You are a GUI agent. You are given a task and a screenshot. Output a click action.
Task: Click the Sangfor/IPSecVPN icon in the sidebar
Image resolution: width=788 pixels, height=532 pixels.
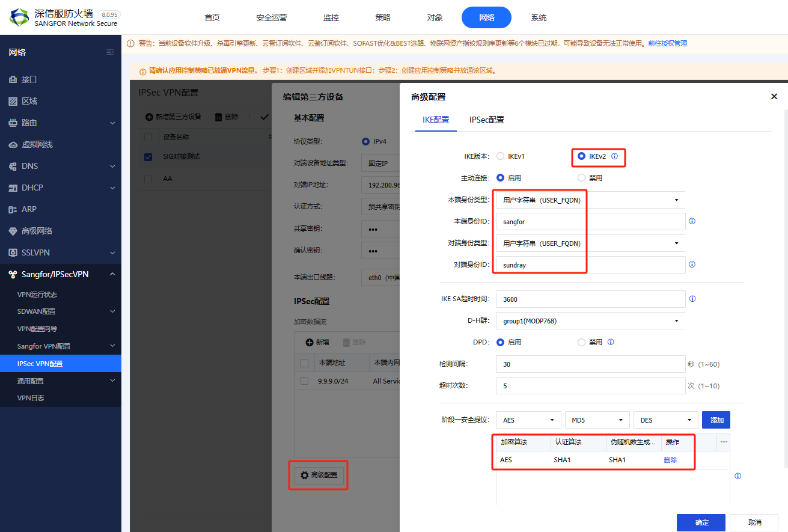click(x=13, y=274)
